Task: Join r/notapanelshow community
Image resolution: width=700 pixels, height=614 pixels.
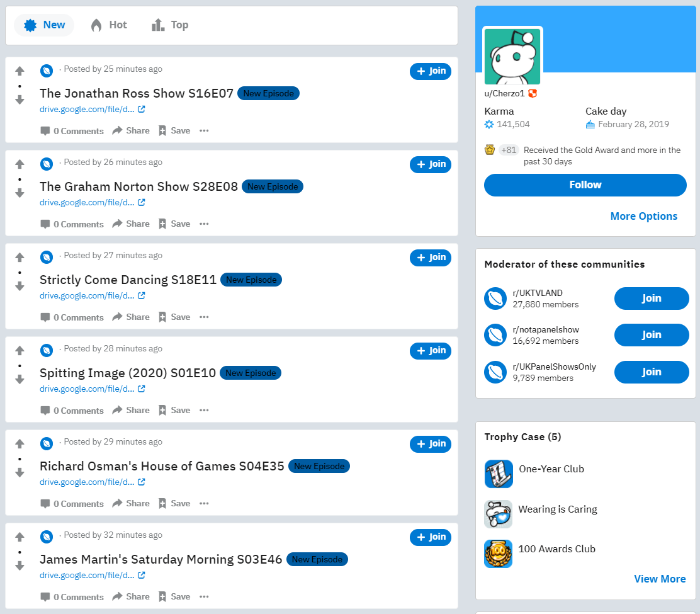Action: pyautogui.click(x=652, y=335)
